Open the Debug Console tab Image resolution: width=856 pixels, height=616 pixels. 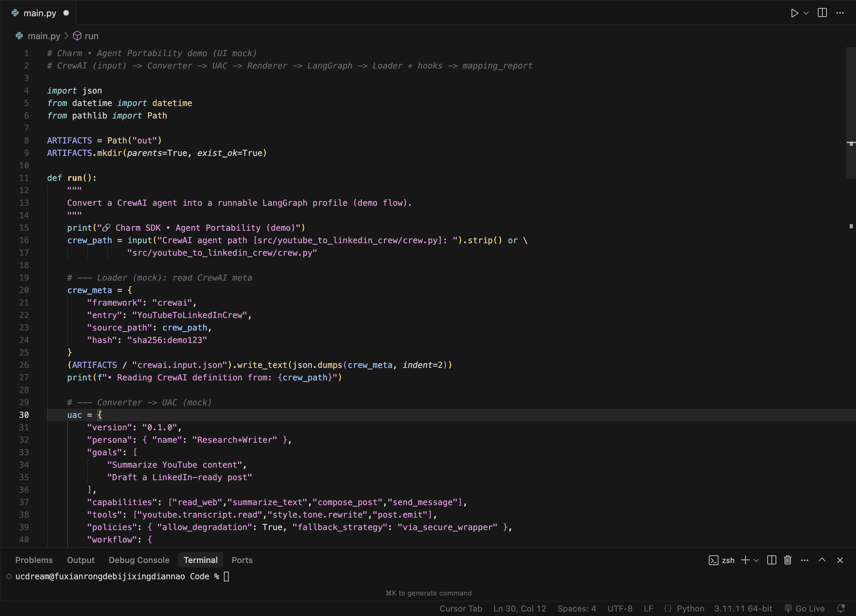[139, 560]
